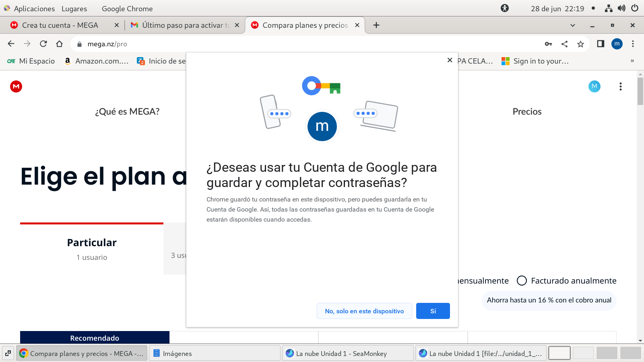
Task: Click the password key icon in address bar
Action: (548, 44)
